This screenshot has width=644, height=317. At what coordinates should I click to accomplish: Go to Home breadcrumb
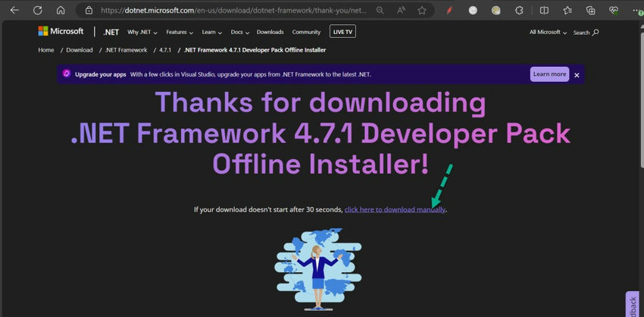tap(46, 50)
